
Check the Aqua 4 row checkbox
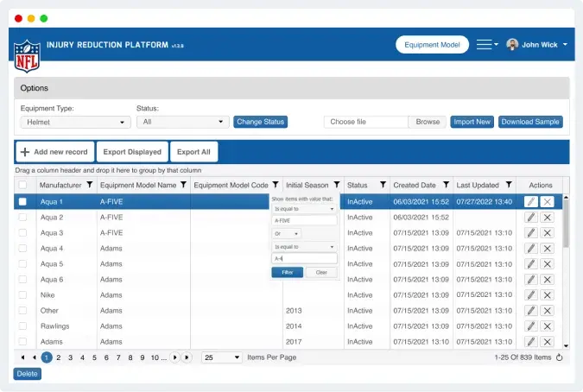pyautogui.click(x=22, y=249)
